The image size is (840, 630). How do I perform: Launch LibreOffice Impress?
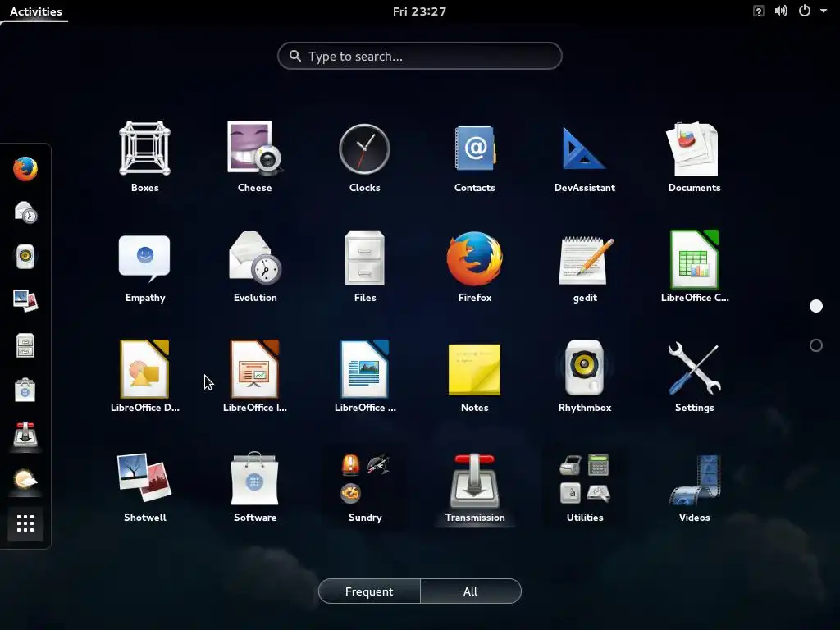pyautogui.click(x=255, y=377)
